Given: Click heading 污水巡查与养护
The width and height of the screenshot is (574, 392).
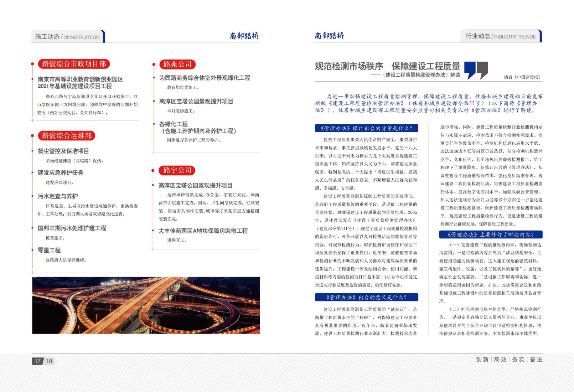Looking at the screenshot, I should (x=58, y=196).
